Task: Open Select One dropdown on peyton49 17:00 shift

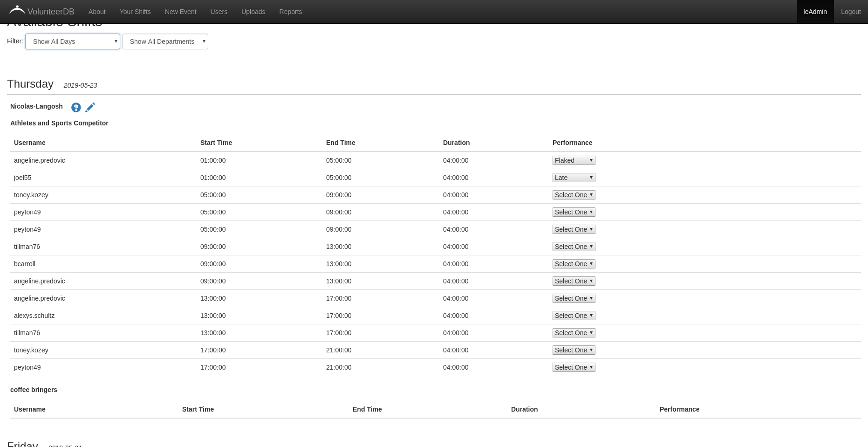Action: (574, 367)
